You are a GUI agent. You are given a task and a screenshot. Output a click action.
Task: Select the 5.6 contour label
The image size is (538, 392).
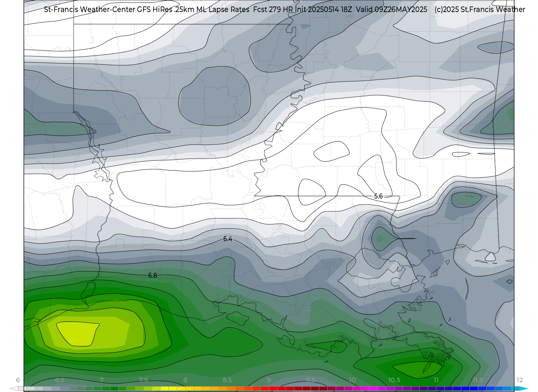pos(378,196)
